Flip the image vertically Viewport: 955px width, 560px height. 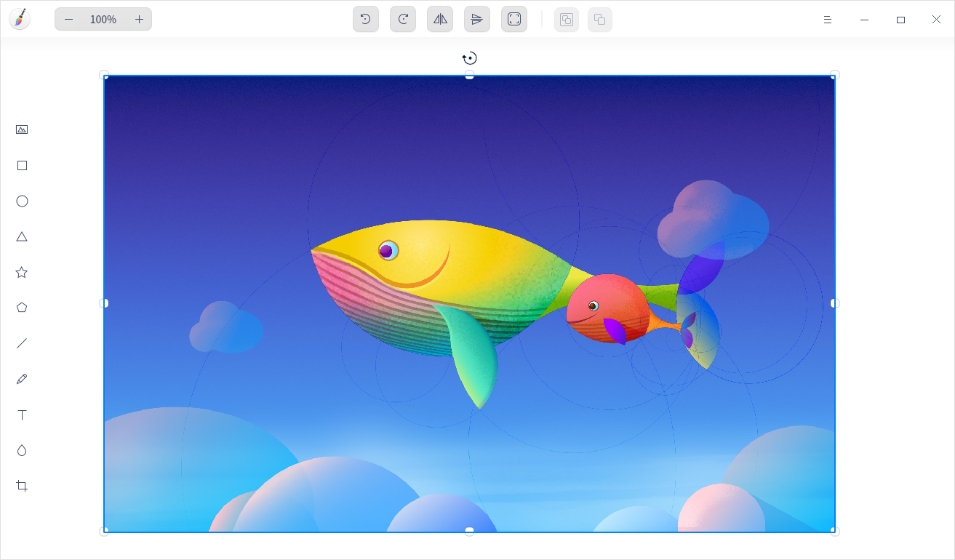(x=477, y=19)
